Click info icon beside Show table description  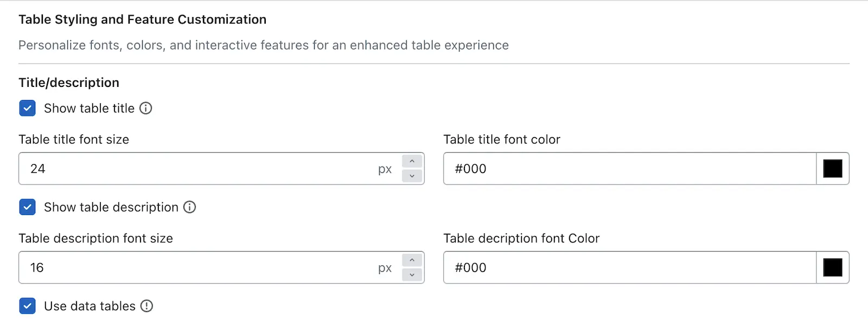(189, 207)
